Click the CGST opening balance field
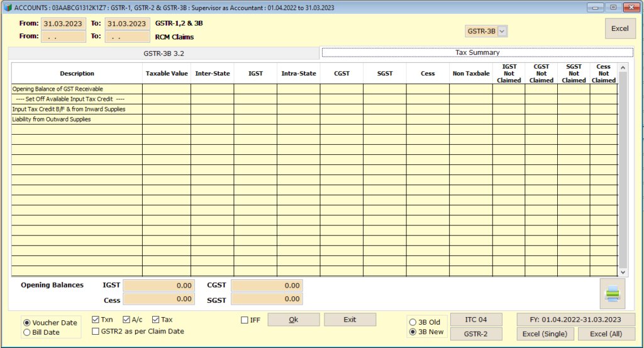This screenshot has height=348, width=644. click(267, 286)
